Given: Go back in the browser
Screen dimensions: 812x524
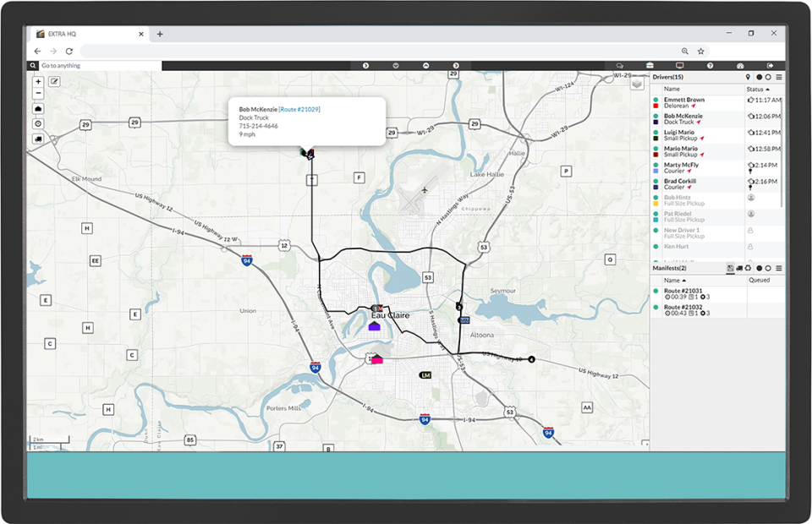Looking at the screenshot, I should [37, 52].
